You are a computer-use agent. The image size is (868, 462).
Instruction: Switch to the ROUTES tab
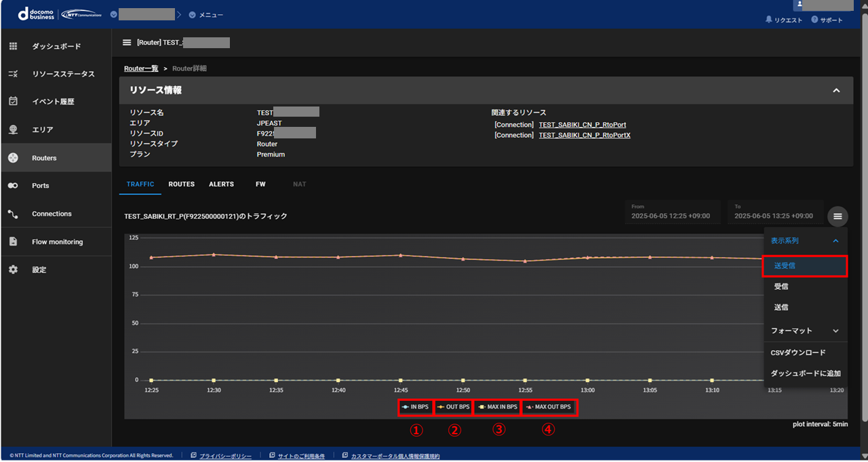[x=181, y=185]
